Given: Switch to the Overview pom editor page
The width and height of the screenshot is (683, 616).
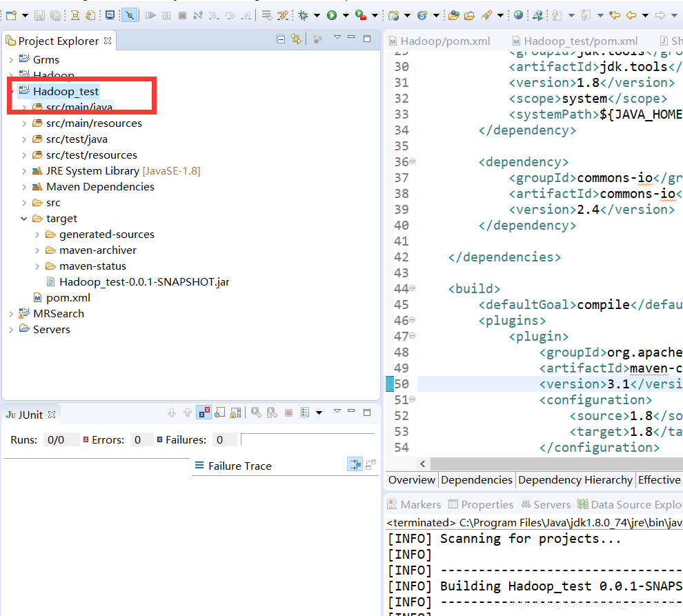Looking at the screenshot, I should tap(411, 479).
